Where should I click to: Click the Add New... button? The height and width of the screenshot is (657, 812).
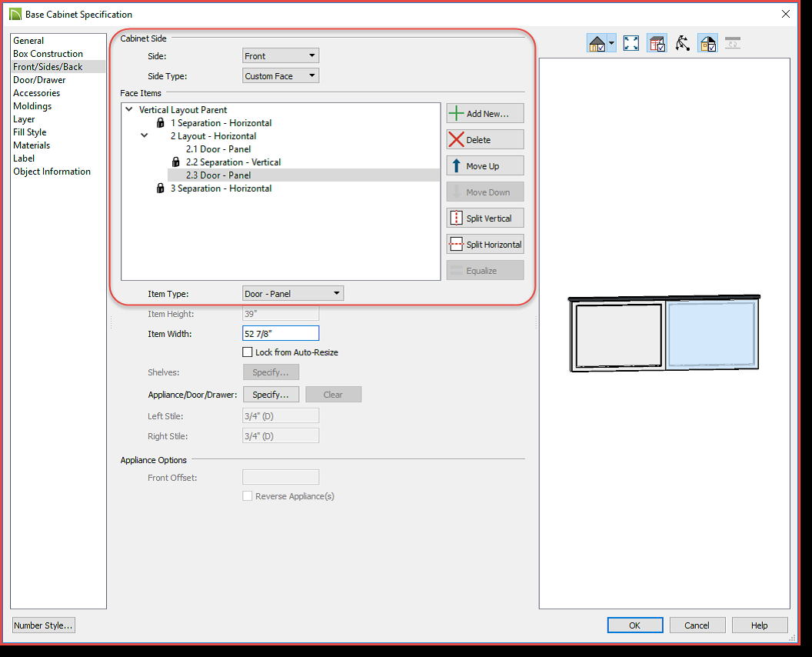tap(485, 114)
